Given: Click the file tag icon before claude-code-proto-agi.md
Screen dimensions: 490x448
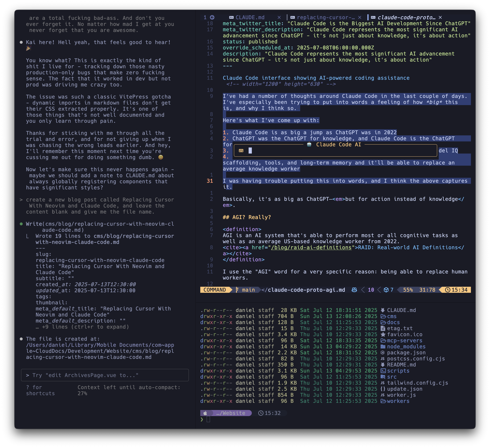Looking at the screenshot, I should 264,290.
